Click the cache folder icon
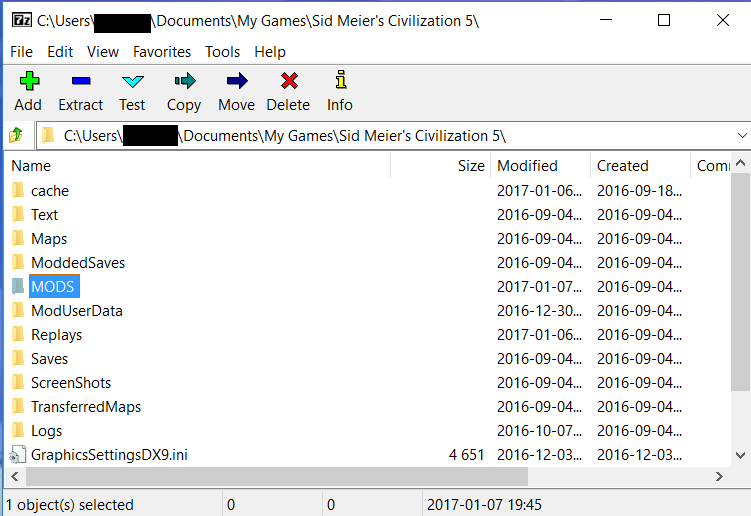This screenshot has height=516, width=751. 18,190
